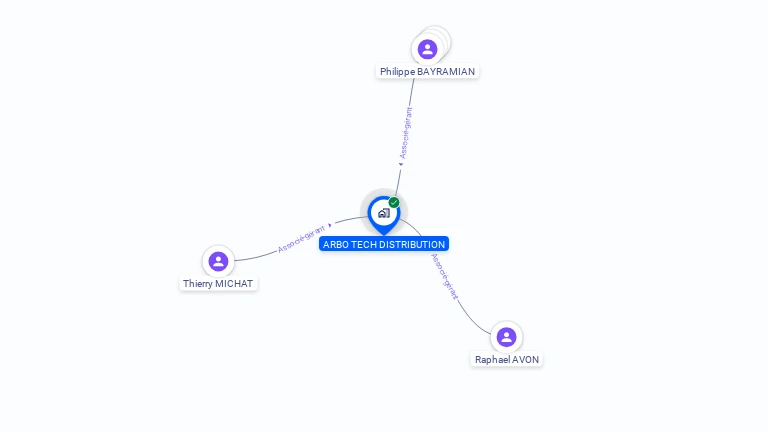This screenshot has height=432, width=768.
Task: Click the Philippe BAYRAMIAN name label
Action: 427,72
